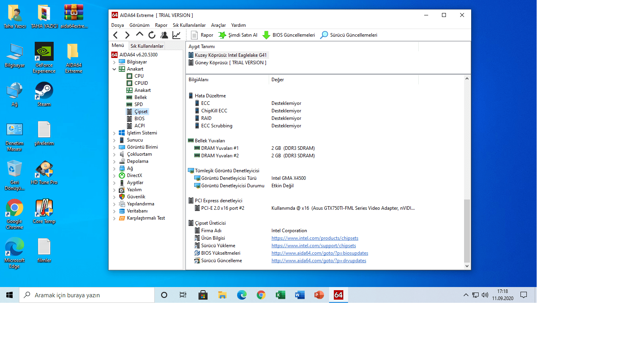644x358 pixels.
Task: Go back with the left arrow toolbar icon
Action: pyautogui.click(x=116, y=35)
